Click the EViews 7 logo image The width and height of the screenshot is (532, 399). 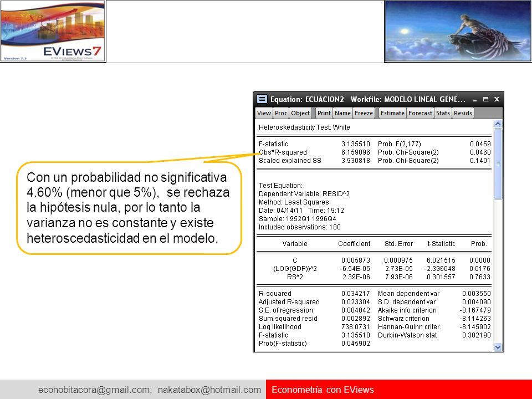click(x=53, y=31)
